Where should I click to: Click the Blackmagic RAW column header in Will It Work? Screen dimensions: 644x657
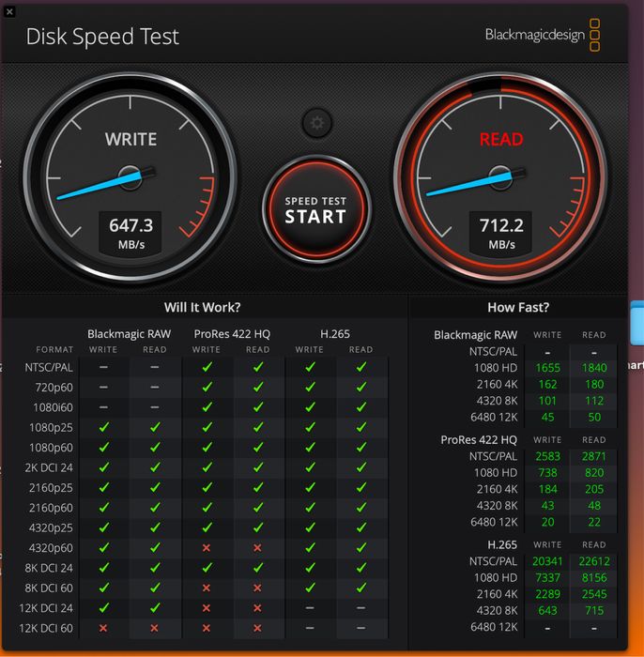coord(129,334)
